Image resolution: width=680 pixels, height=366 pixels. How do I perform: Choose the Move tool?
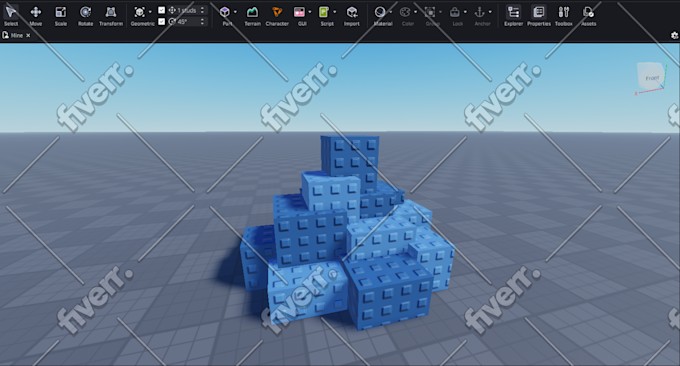tap(36, 16)
